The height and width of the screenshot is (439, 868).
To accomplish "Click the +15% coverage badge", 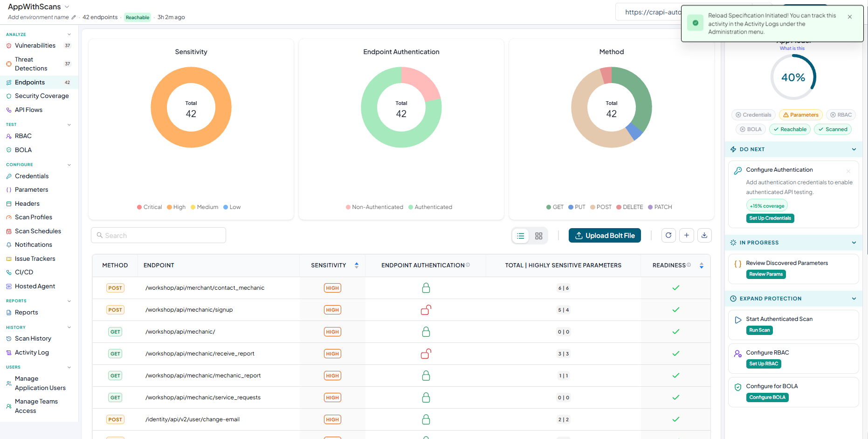I will point(767,206).
